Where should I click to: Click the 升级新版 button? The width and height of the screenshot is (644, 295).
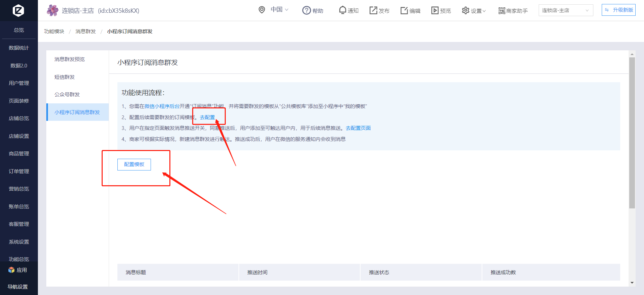pyautogui.click(x=619, y=10)
